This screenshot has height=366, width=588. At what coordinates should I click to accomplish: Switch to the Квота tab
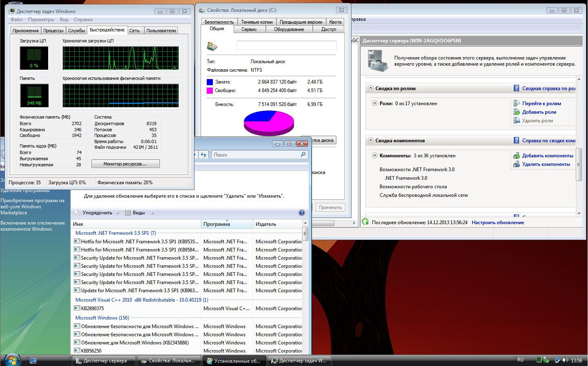click(335, 22)
